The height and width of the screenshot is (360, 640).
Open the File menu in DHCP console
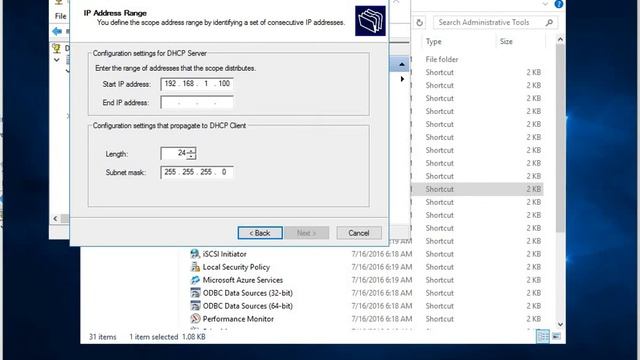coord(60,16)
